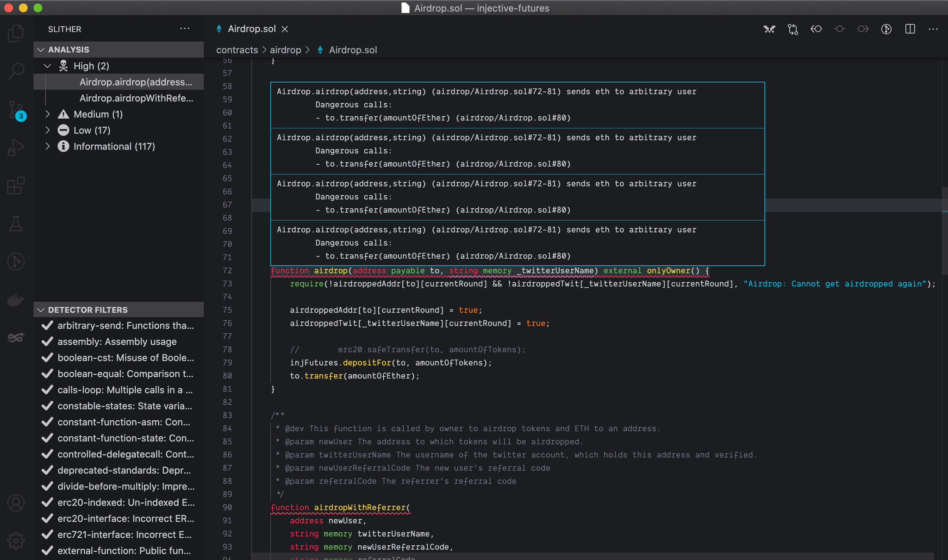Viewport: 948px width, 560px height.
Task: Select the Airdrop.airdropWithRefe... finding
Action: point(118,98)
